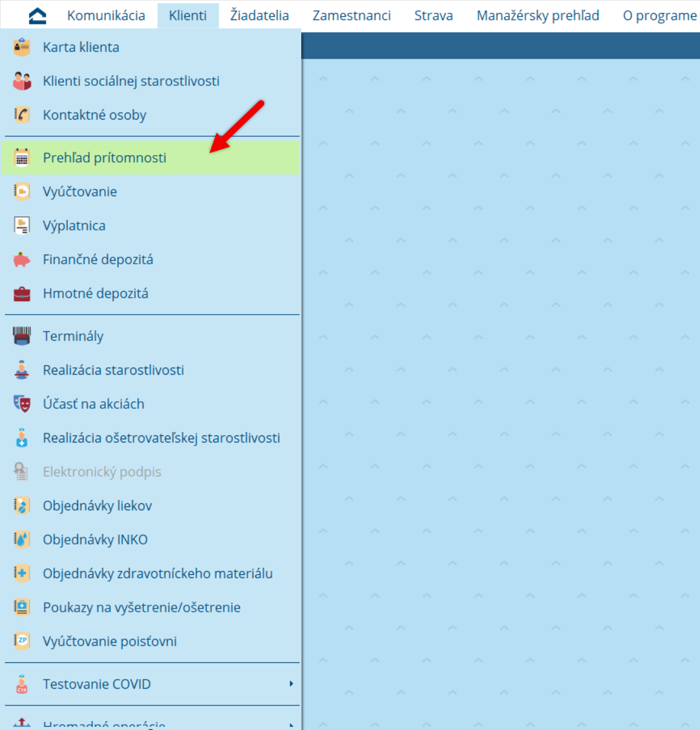
Task: Click the Výplatnica document icon
Action: coord(22,226)
